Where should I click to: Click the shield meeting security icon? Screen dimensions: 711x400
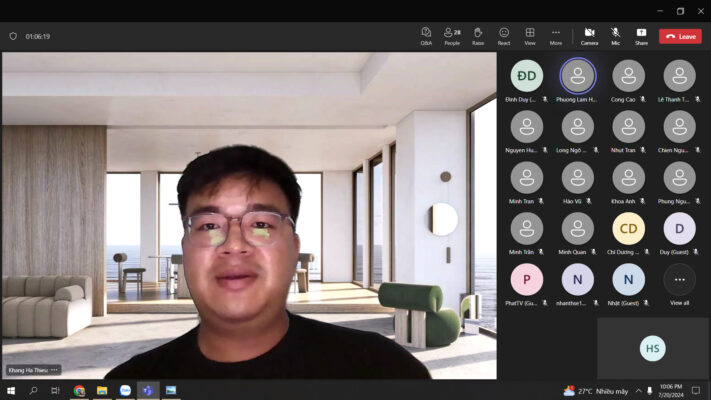coord(13,36)
